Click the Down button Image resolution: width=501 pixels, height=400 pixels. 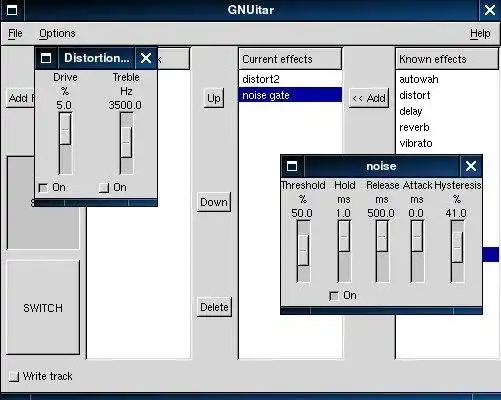coord(214,202)
